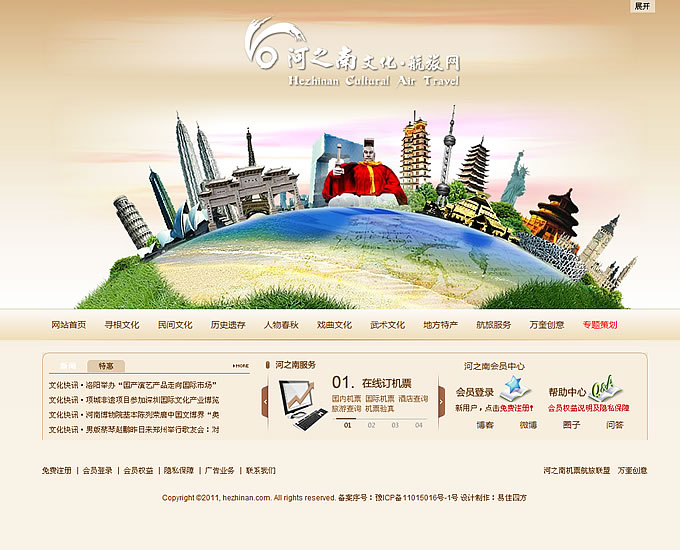Expand the top banner with 展开 button
680x550 pixels.
point(643,6)
